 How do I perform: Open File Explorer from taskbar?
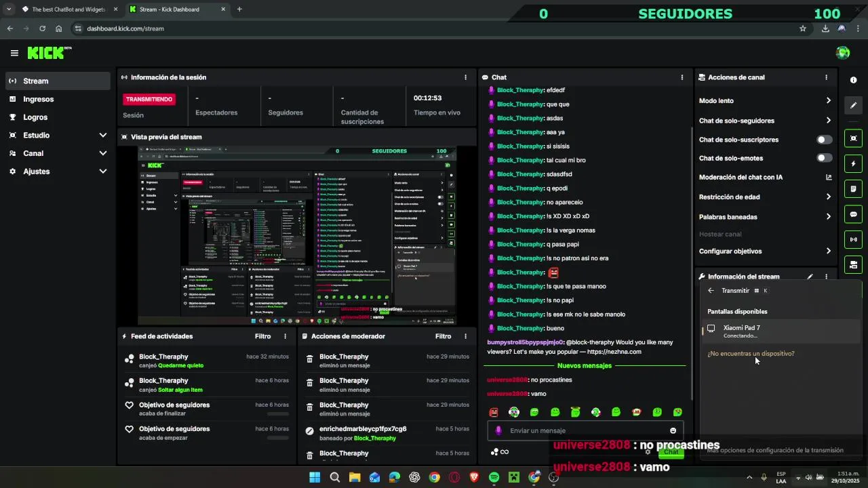coord(355,477)
